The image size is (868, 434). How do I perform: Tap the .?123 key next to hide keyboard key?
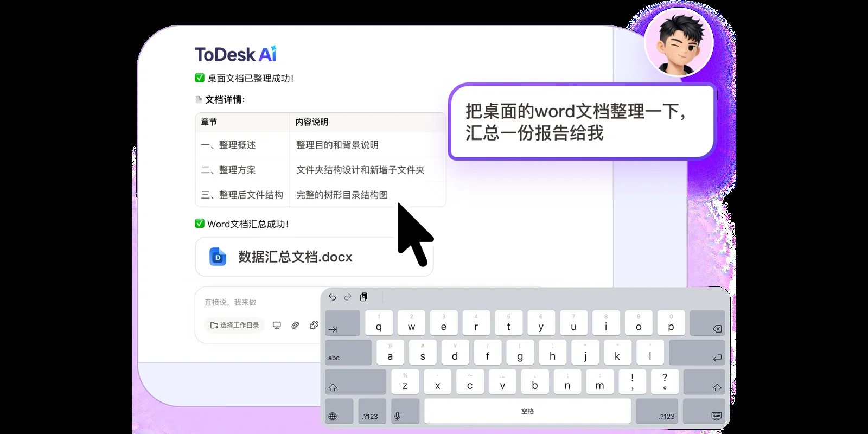tap(656, 411)
